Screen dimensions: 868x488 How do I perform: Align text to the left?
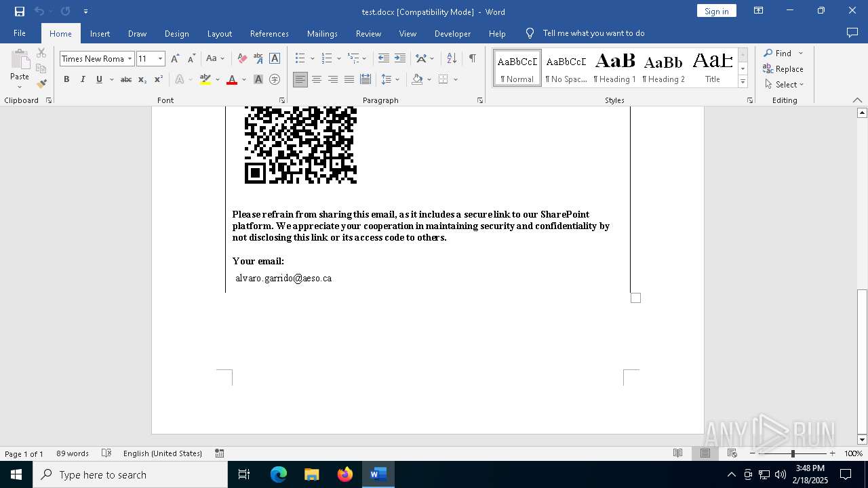pyautogui.click(x=300, y=79)
